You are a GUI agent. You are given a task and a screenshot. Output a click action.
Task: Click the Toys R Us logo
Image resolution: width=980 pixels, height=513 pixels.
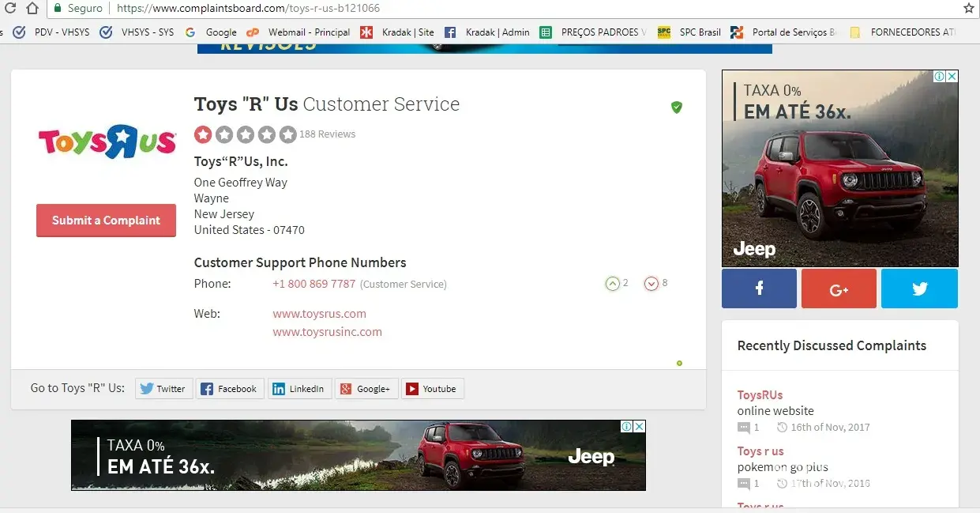[107, 141]
